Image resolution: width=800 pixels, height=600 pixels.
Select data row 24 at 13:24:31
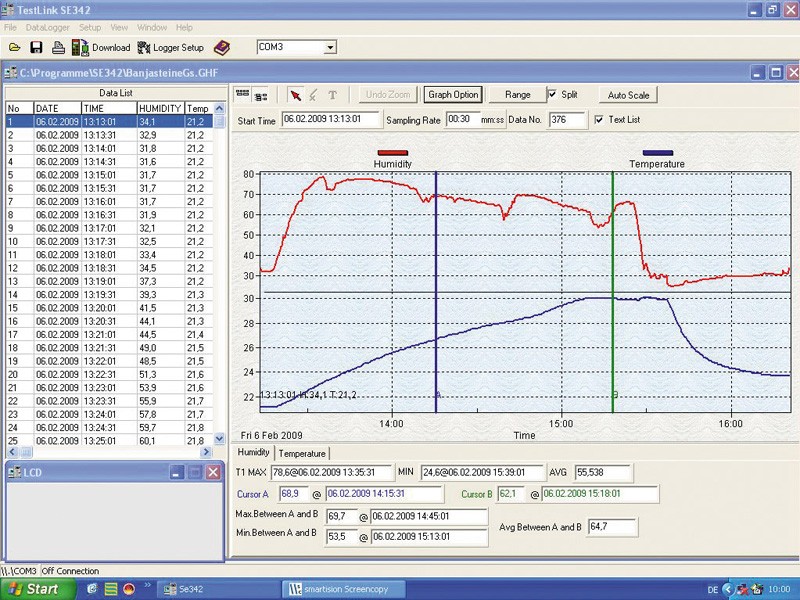pyautogui.click(x=110, y=428)
